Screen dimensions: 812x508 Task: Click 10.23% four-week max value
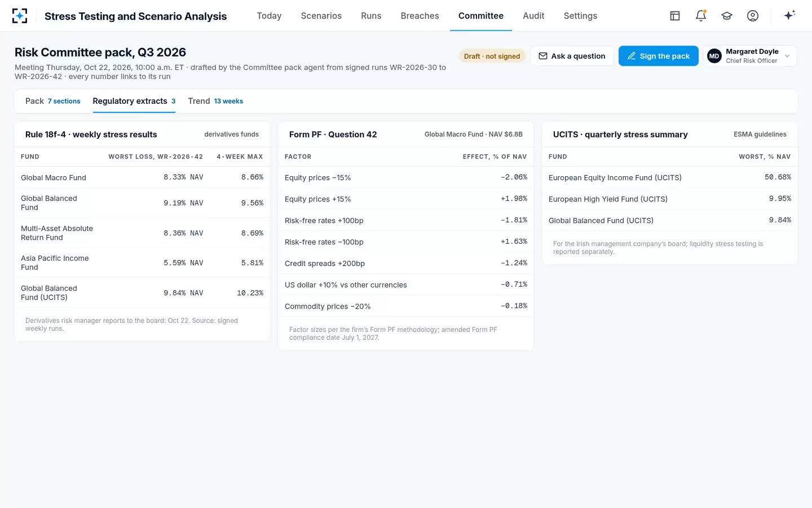(250, 293)
